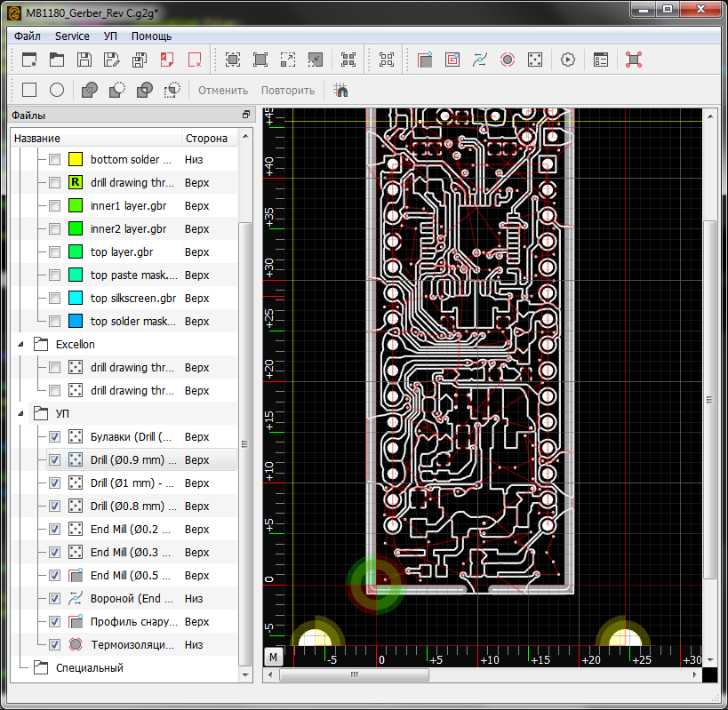Click the Drill tool icon in toolbar
Viewport: 728px width, 710px height.
click(535, 60)
